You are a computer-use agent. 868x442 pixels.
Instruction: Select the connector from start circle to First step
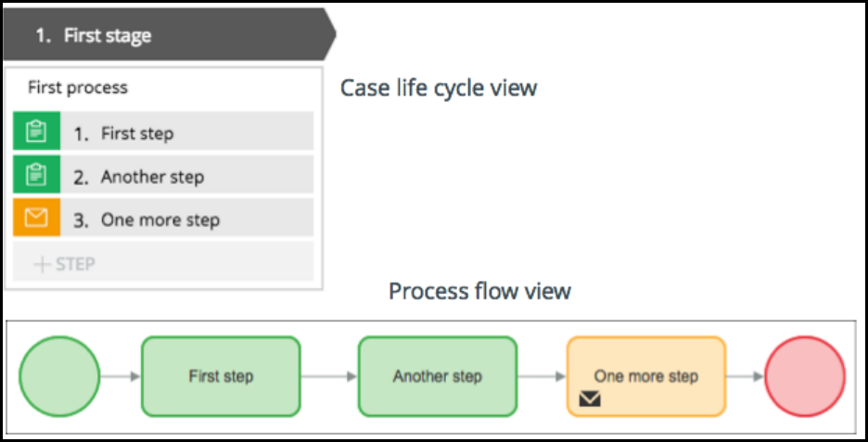pyautogui.click(x=120, y=376)
